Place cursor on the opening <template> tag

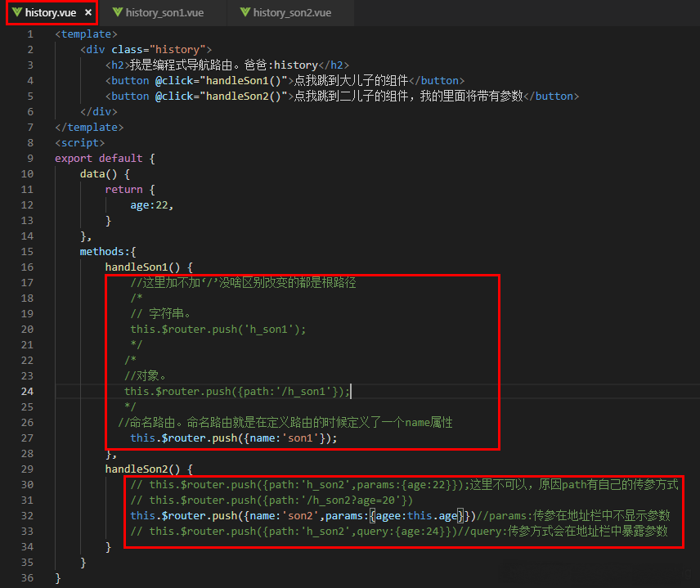pyautogui.click(x=86, y=34)
